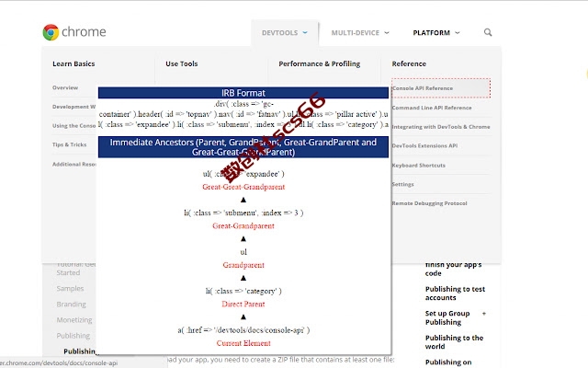Open the Publishing sidebar link
588x368 pixels.
click(x=73, y=336)
